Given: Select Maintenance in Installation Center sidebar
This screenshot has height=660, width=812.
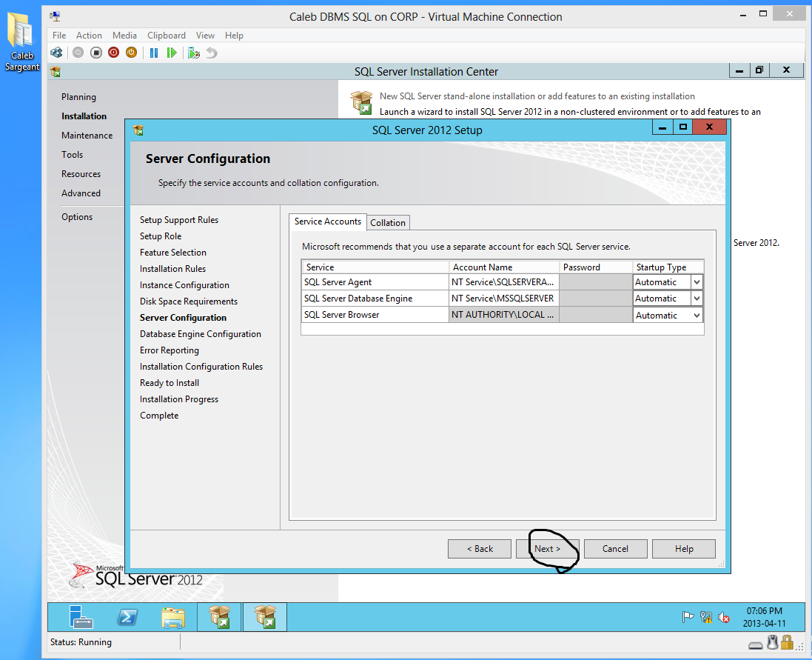Looking at the screenshot, I should [87, 136].
